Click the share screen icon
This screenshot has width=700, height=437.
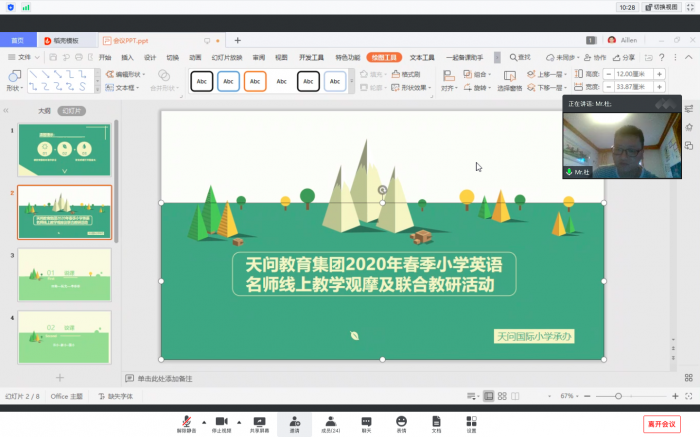tap(259, 422)
